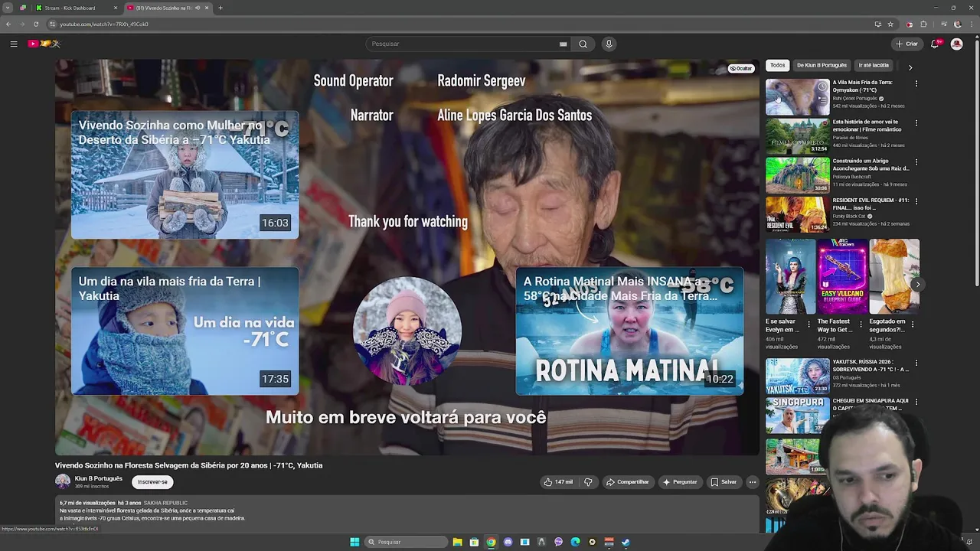Click the circular channel subscribe end card

(x=407, y=331)
